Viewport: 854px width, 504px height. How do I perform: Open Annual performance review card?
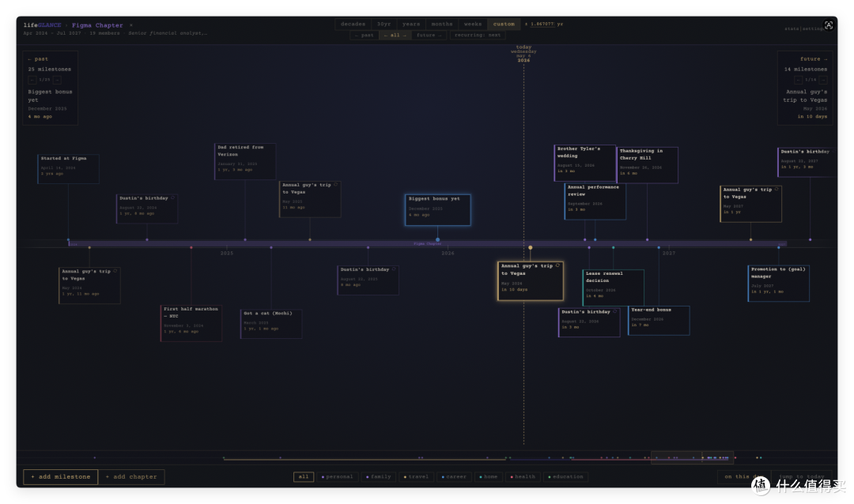tap(595, 201)
